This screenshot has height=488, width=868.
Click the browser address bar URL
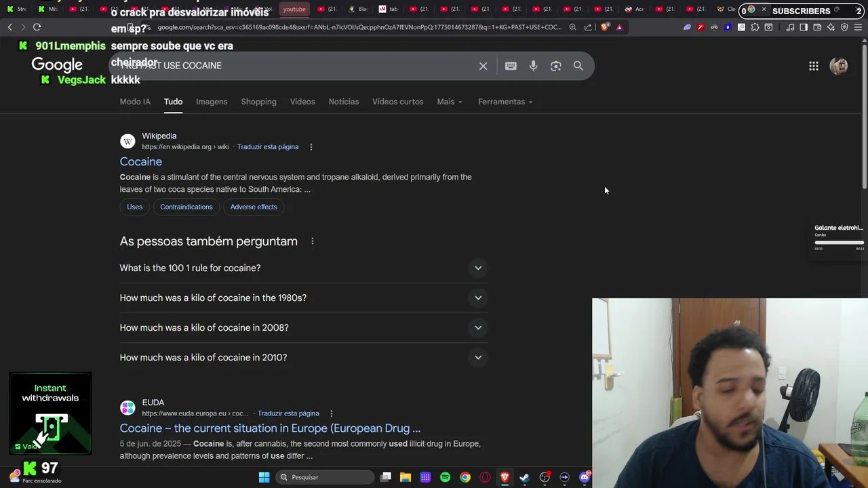359,27
